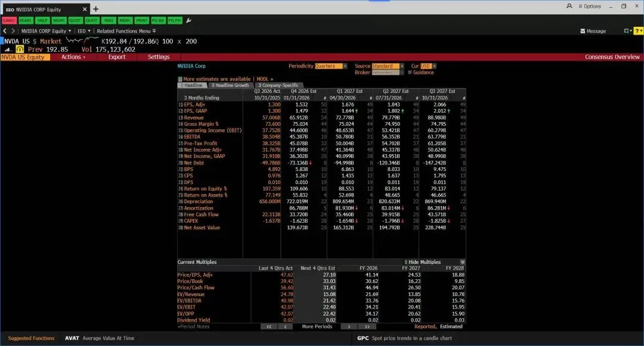The height and width of the screenshot is (346, 644).
Task: Switch to the Headline Growth tab
Action: click(x=230, y=85)
